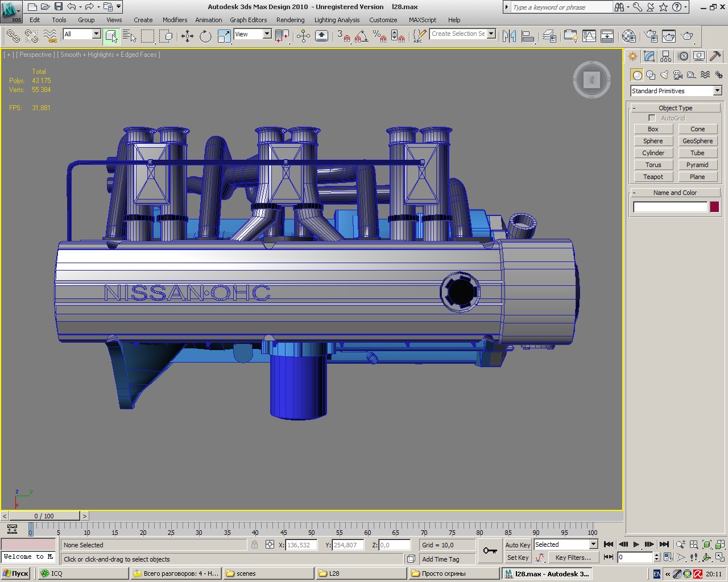Toggle Set Key animation mode

click(518, 558)
